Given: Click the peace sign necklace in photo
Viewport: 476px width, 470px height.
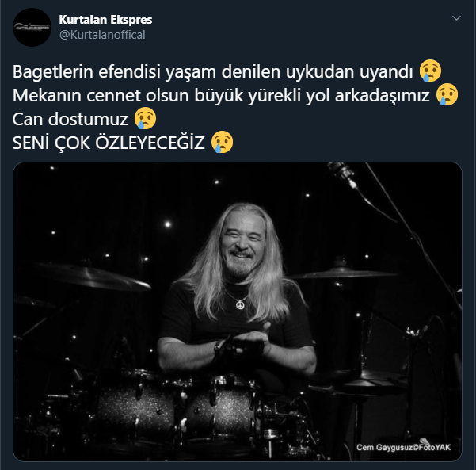Looking at the screenshot, I should (240, 304).
